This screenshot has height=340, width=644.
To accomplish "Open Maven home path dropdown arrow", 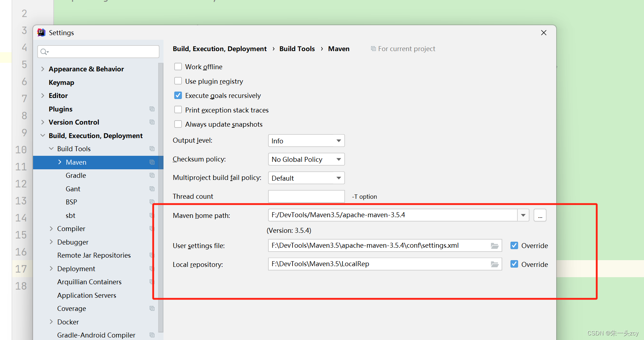I will pos(523,215).
